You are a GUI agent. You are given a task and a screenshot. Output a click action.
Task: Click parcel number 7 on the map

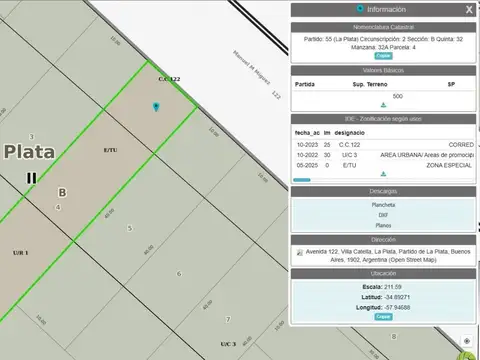(x=228, y=319)
